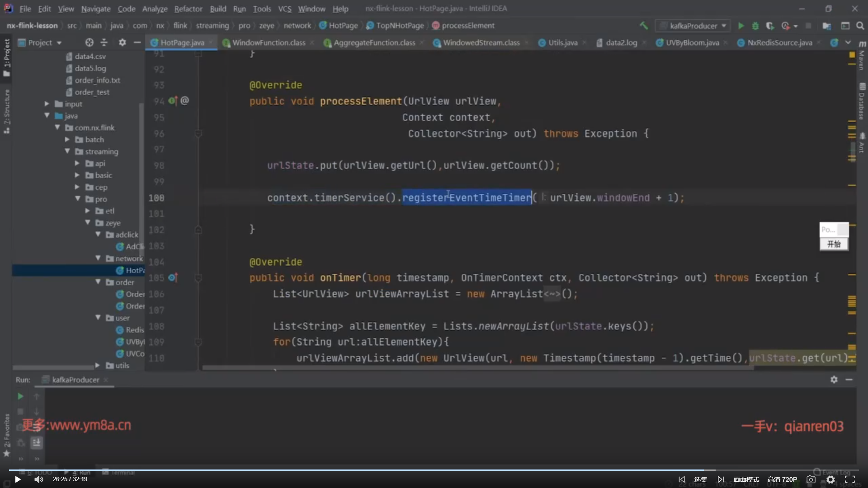Expand the utils folder in tree
Image resolution: width=868 pixels, height=488 pixels.
tap(97, 365)
